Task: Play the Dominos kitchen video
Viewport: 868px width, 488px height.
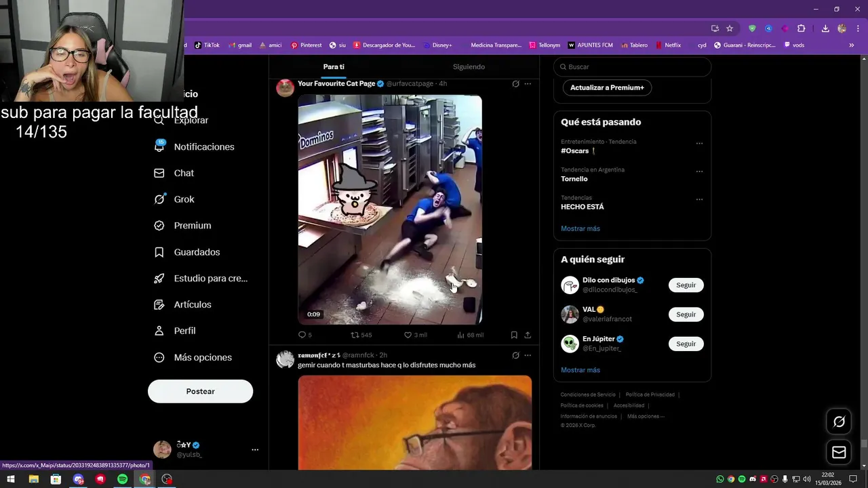Action: coord(390,209)
